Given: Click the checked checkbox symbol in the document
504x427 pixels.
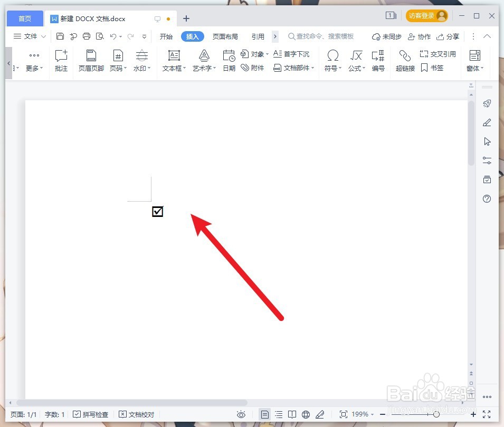Looking at the screenshot, I should coord(157,212).
